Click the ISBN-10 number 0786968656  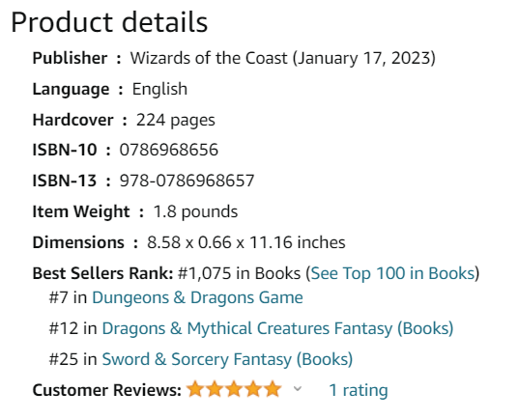tap(168, 150)
